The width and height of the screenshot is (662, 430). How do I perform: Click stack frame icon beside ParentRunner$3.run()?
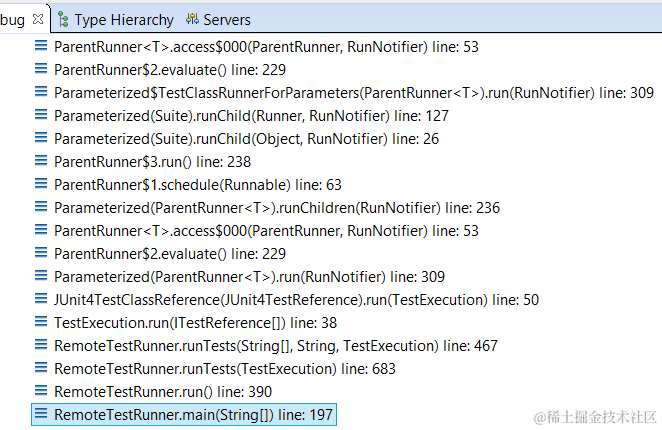click(x=41, y=161)
